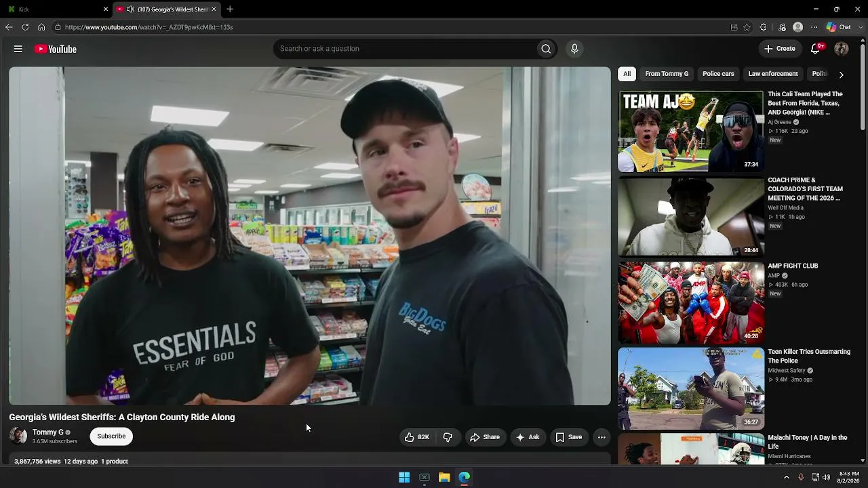This screenshot has width=868, height=488.
Task: Open more actions menu below video
Action: click(x=601, y=437)
